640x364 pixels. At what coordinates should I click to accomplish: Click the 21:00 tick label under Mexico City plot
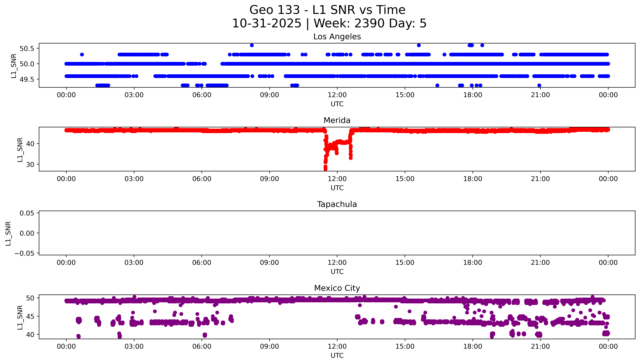tap(540, 346)
